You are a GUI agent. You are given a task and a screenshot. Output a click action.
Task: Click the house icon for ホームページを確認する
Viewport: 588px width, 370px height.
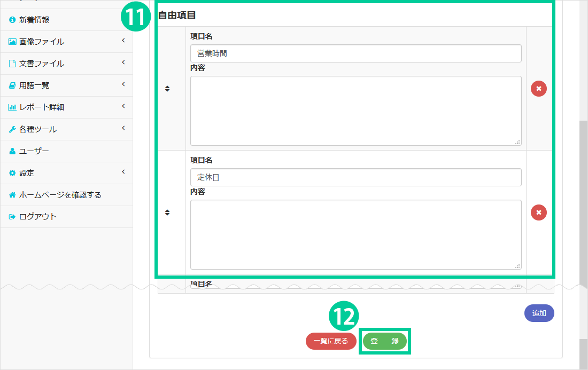point(12,195)
